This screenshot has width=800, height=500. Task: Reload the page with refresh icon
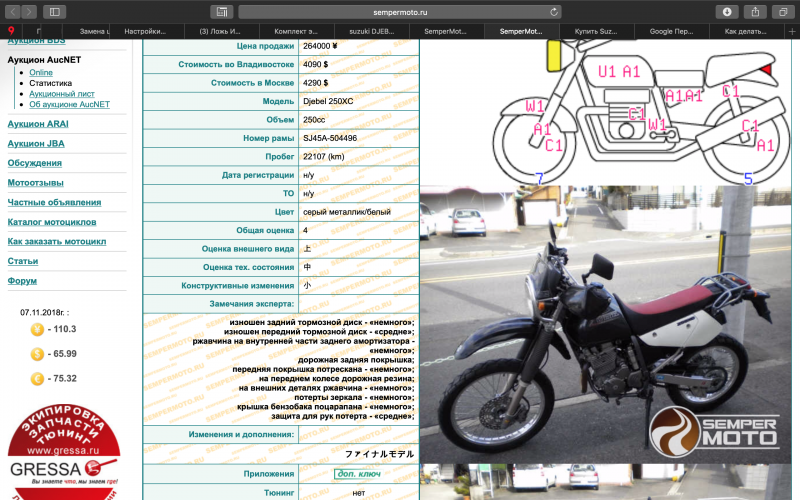554,12
